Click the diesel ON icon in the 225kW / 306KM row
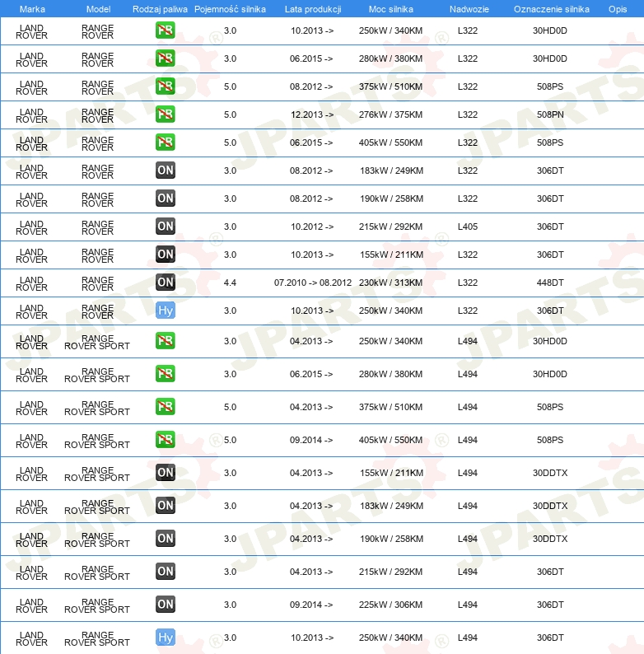The width and height of the screenshot is (644, 654). point(165,605)
